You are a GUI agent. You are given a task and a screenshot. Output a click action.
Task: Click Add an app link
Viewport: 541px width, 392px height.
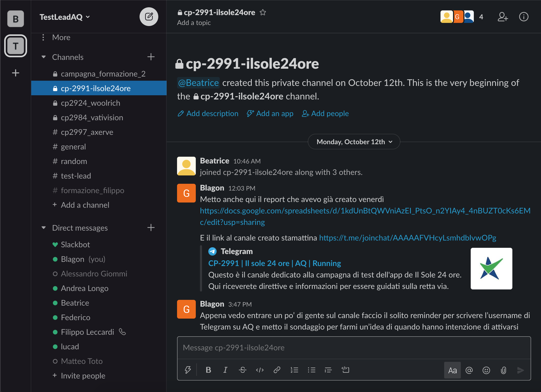coord(270,113)
